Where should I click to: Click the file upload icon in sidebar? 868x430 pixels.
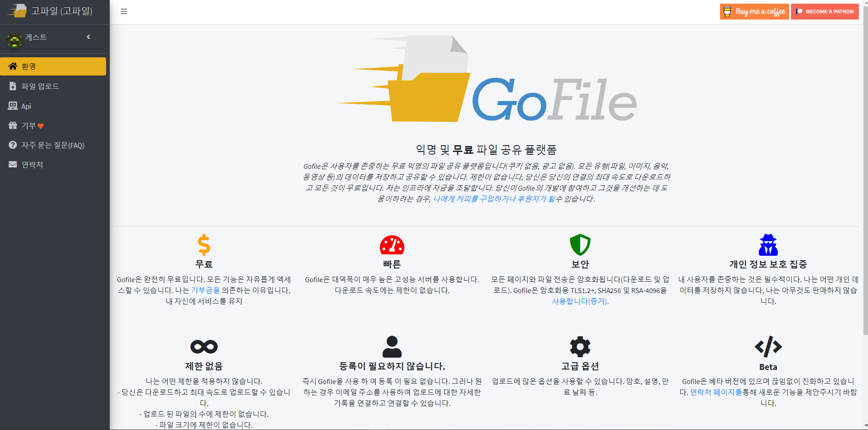(x=13, y=86)
